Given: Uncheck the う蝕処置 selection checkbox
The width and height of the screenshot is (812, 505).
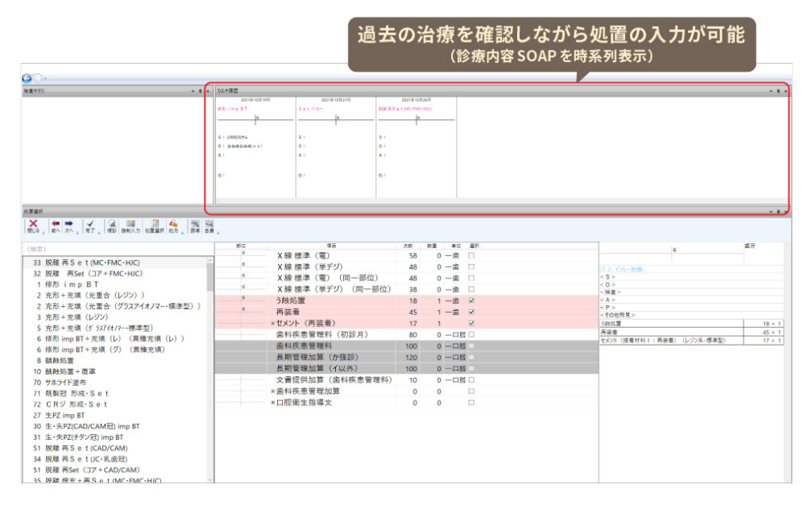Looking at the screenshot, I should tap(472, 300).
